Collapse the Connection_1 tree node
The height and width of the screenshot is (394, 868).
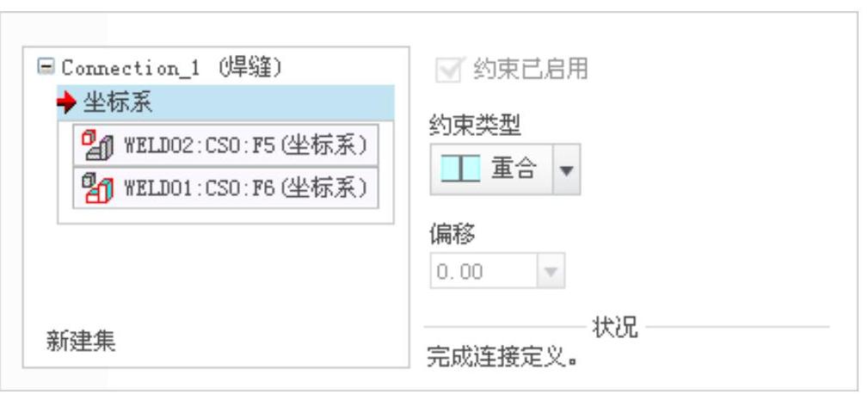pos(46,67)
